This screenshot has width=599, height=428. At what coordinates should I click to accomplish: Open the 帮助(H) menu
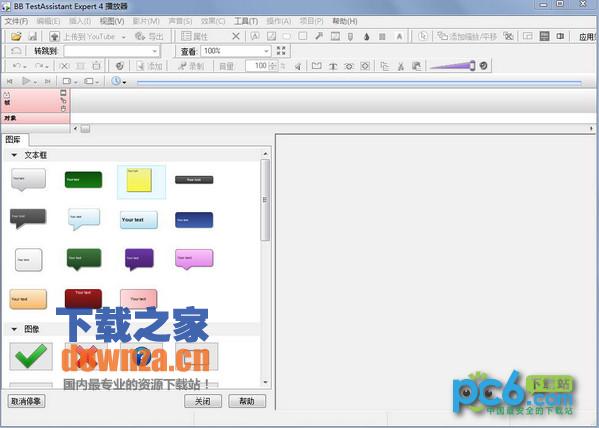345,21
